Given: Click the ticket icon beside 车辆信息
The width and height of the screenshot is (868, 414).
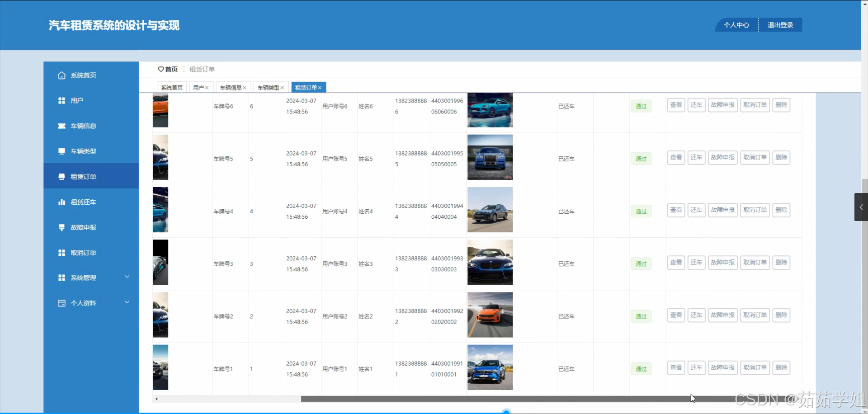Looking at the screenshot, I should point(61,126).
